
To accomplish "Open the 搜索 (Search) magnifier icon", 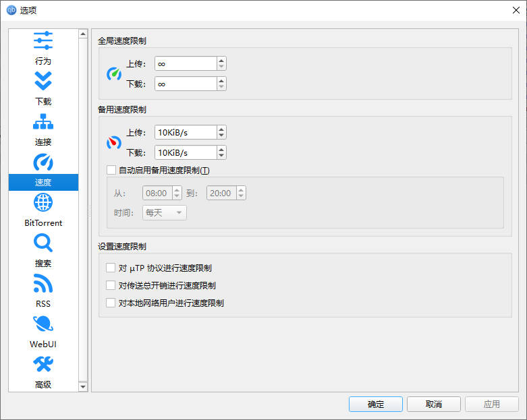I will click(x=43, y=243).
